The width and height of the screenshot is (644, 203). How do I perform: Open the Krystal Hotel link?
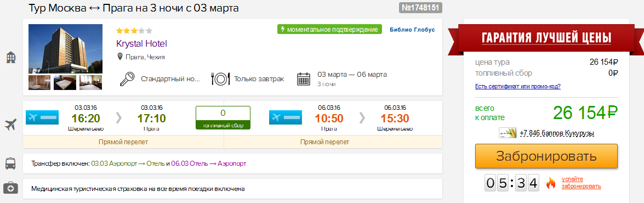tap(142, 43)
